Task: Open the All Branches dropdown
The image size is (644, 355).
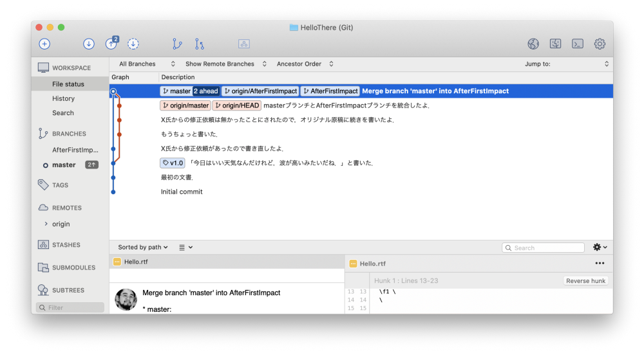Action: 147,64
